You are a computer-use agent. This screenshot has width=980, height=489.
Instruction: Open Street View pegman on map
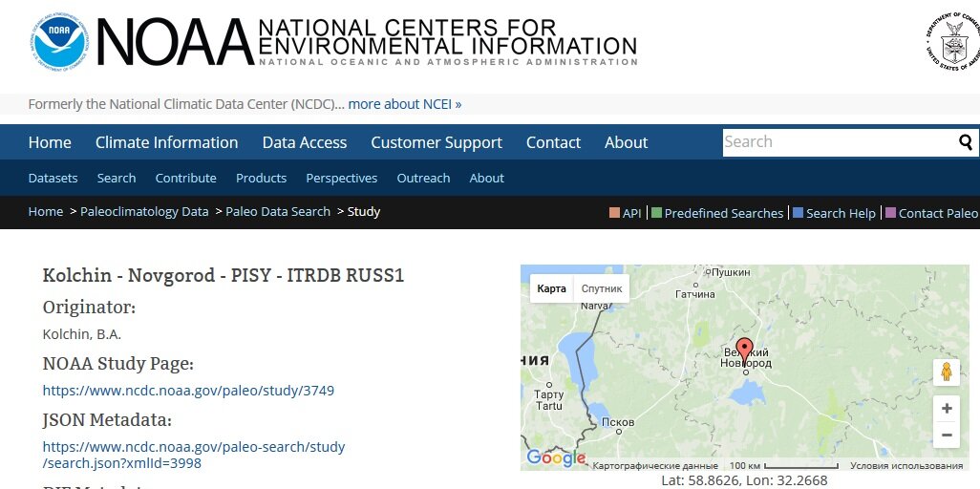[947, 372]
